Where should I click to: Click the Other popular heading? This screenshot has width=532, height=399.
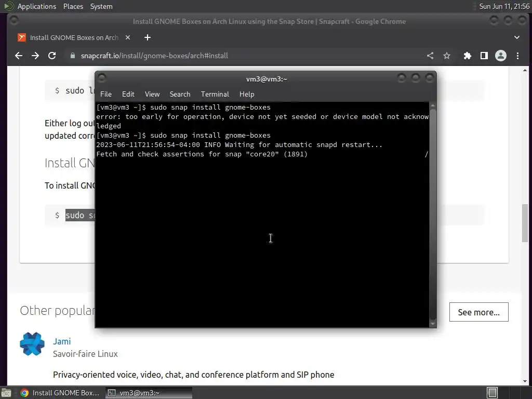coord(57,311)
